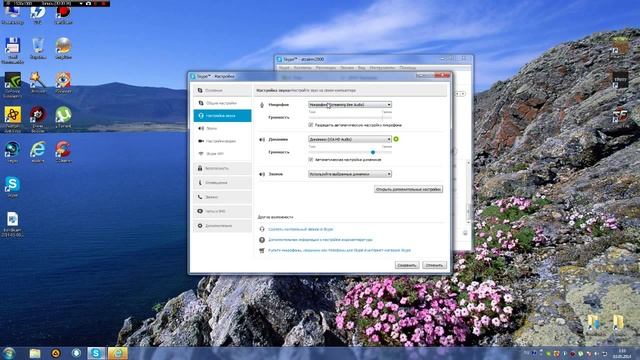Expand the Безопасность section in sidebar
The image size is (640, 360).
(222, 168)
